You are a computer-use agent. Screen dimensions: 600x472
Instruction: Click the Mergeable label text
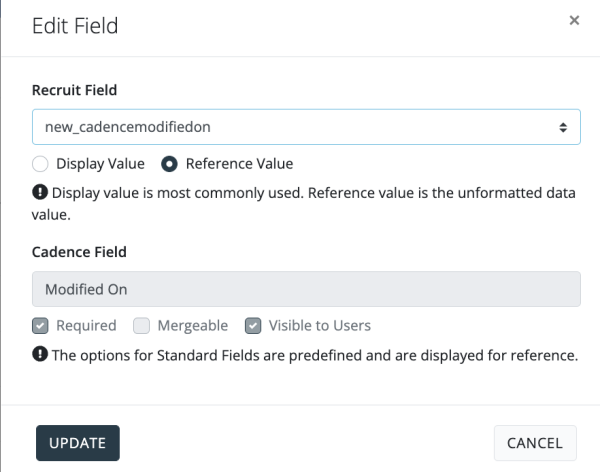tap(193, 325)
